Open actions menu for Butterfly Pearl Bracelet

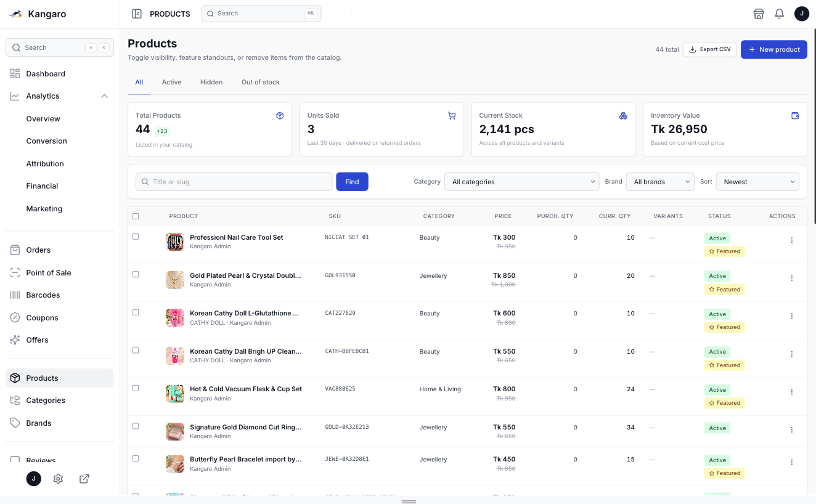[792, 462]
